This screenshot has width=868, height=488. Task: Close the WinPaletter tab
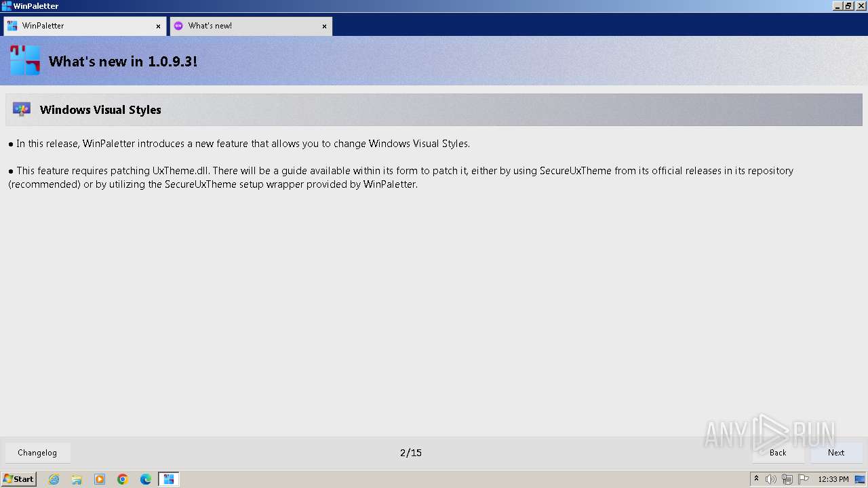point(158,26)
